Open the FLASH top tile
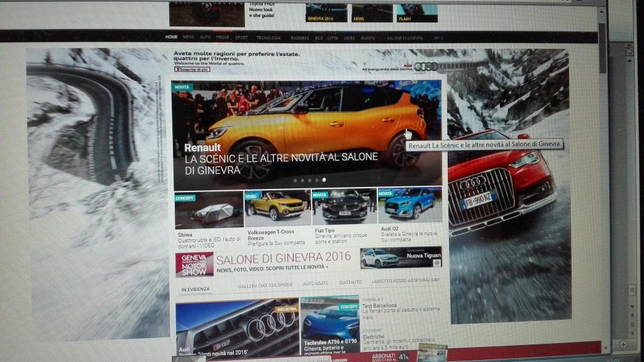The height and width of the screenshot is (362, 644). tap(417, 13)
